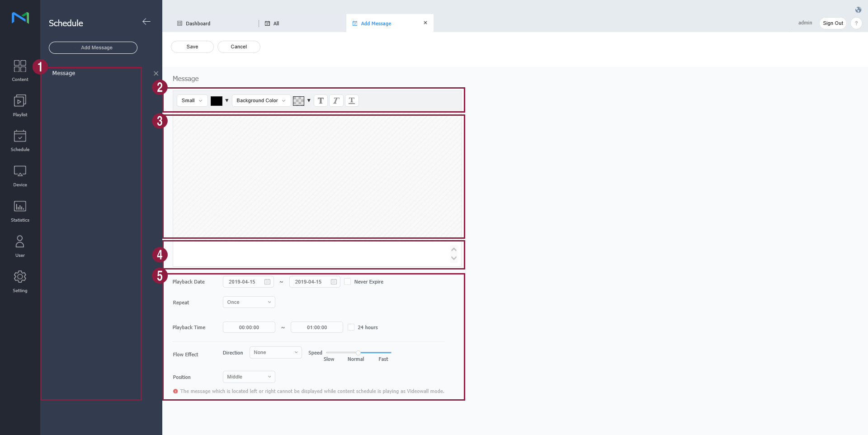Save the new message
The height and width of the screenshot is (435, 868).
192,47
